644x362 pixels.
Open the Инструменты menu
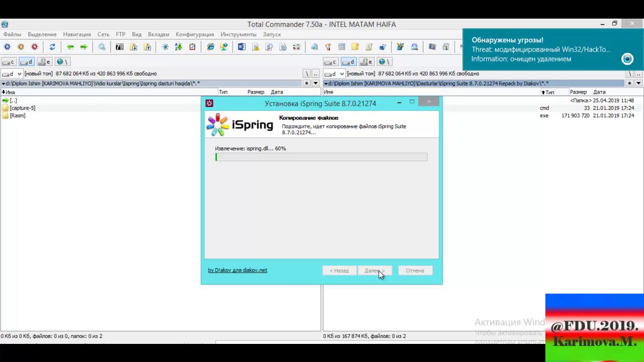[238, 34]
